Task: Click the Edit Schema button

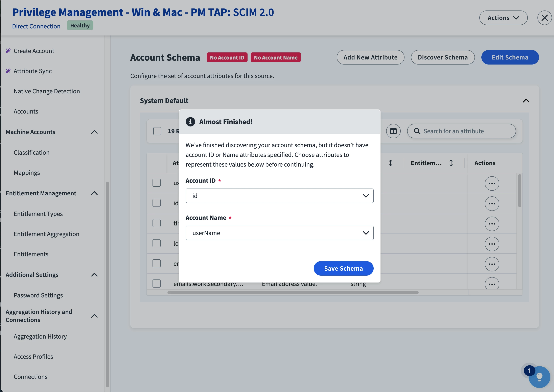Action: tap(510, 57)
